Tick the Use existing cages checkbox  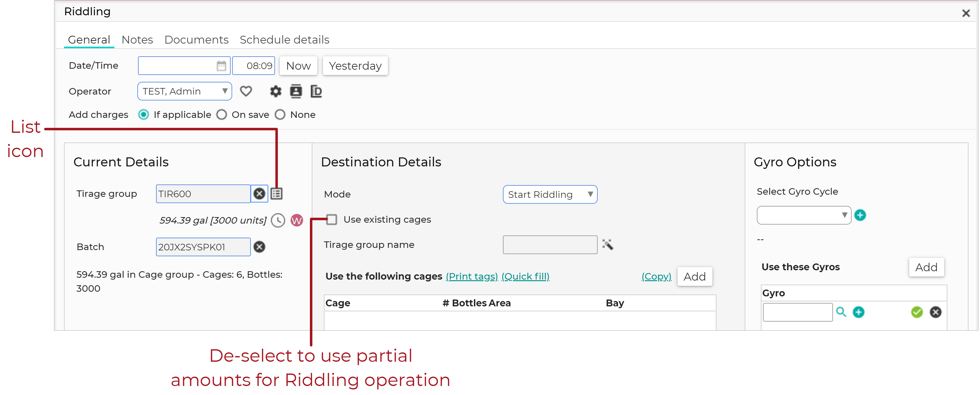(331, 220)
